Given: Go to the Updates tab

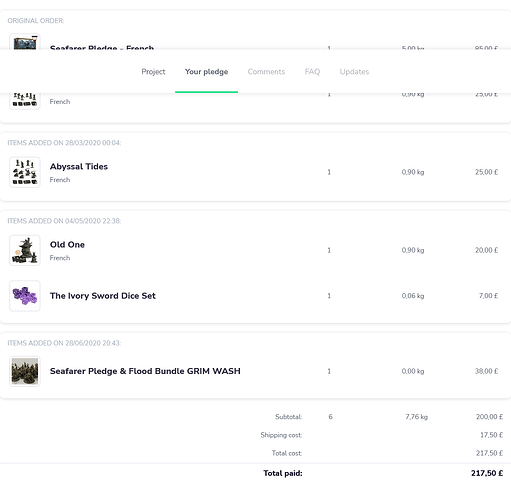Looking at the screenshot, I should [354, 72].
